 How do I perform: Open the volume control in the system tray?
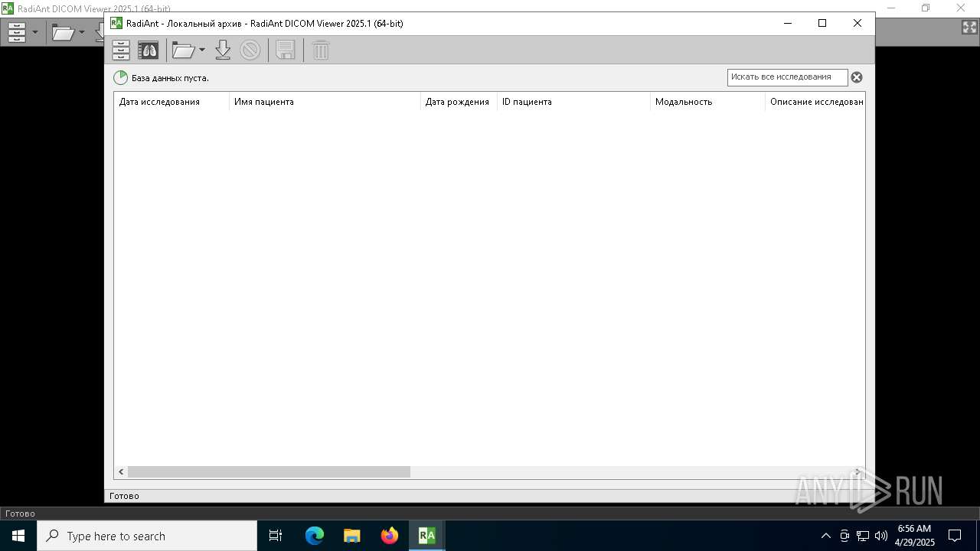pos(880,536)
